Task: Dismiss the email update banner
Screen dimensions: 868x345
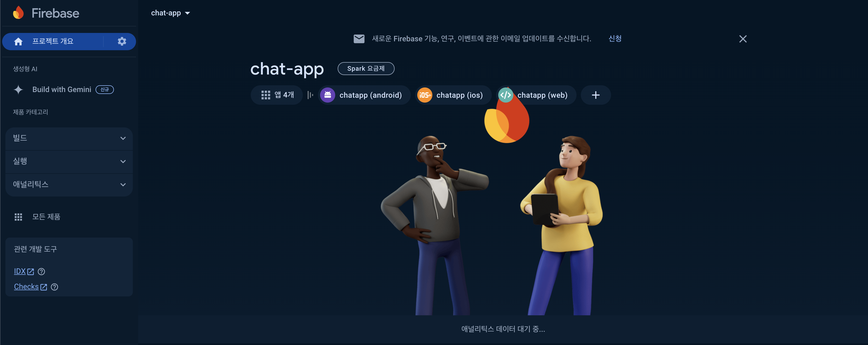Action: click(x=743, y=39)
